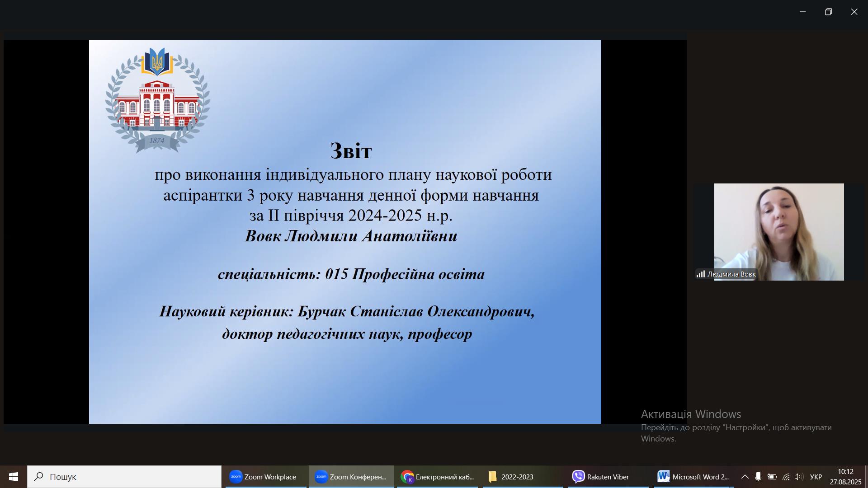Image resolution: width=868 pixels, height=488 pixels.
Task: Click the Windows Start button
Action: coord(14,477)
